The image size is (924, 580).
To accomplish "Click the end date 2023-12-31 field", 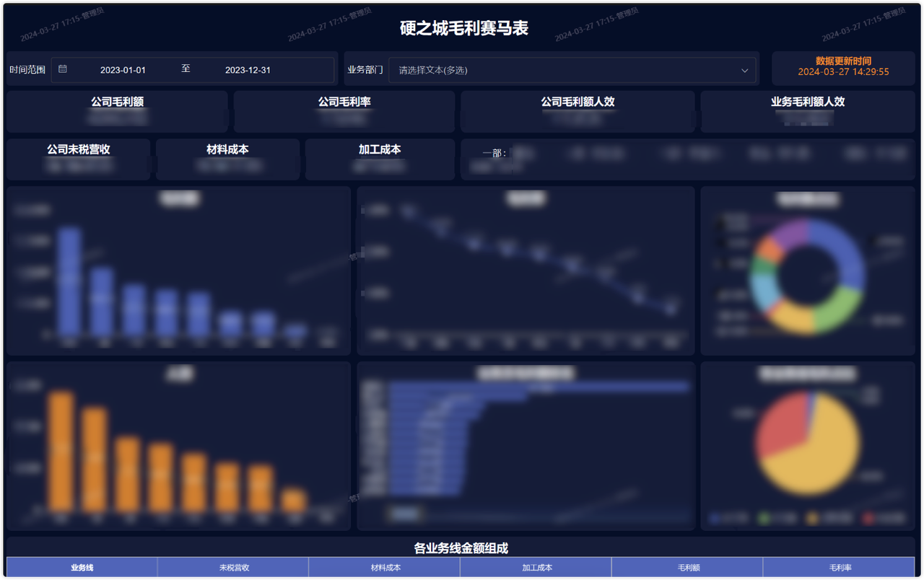I will [x=248, y=70].
